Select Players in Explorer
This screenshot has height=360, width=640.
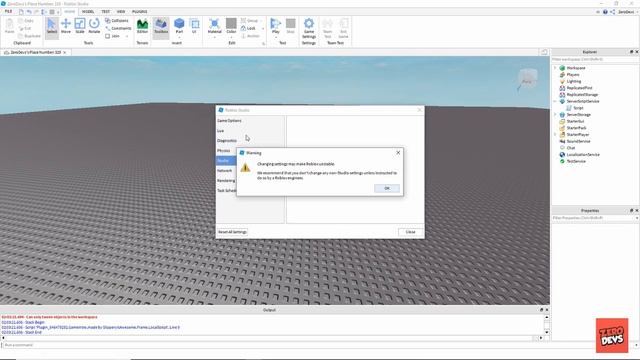(573, 75)
